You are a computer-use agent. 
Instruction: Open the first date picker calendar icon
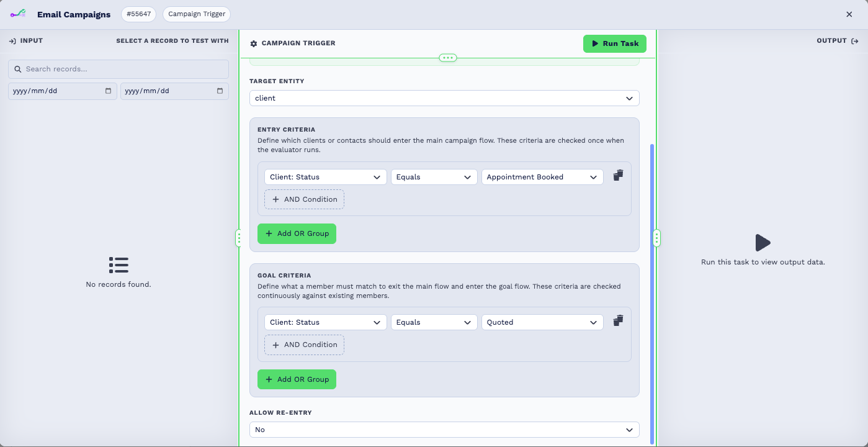[109, 91]
